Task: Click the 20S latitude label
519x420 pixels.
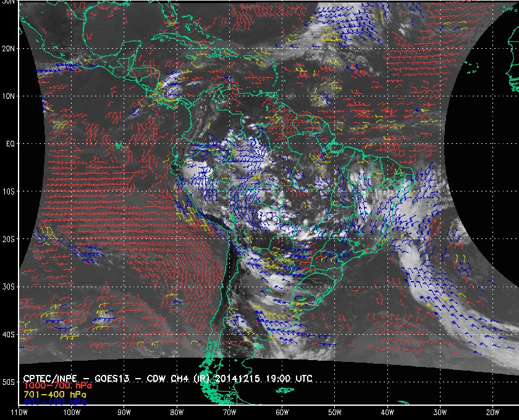Action: pyautogui.click(x=8, y=239)
